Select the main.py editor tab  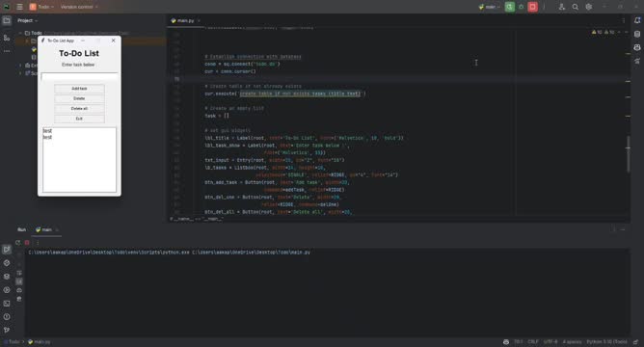pos(183,20)
